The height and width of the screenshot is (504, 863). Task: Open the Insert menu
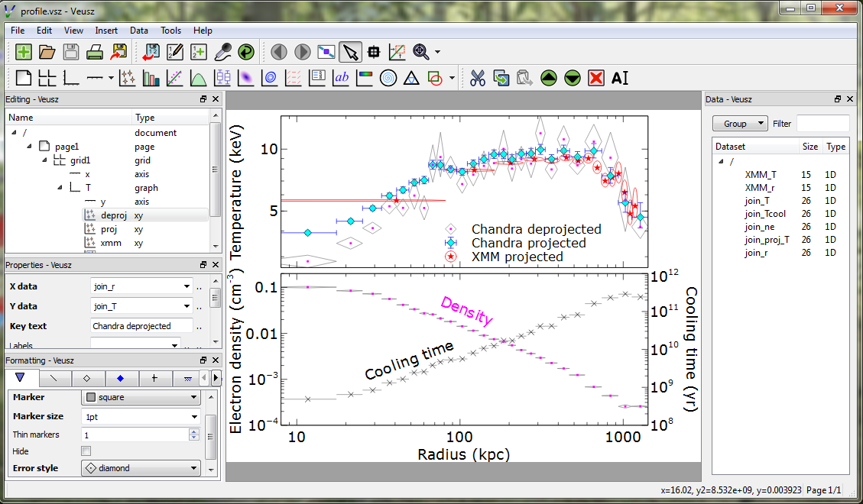(106, 31)
